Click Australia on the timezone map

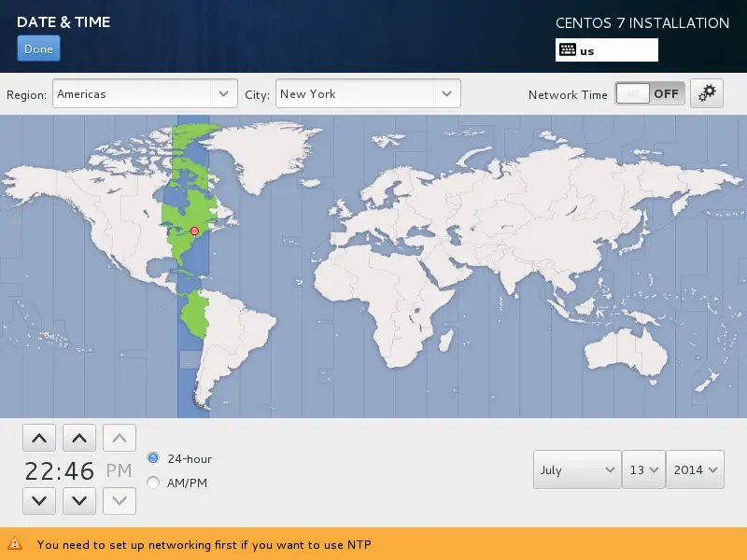627,352
